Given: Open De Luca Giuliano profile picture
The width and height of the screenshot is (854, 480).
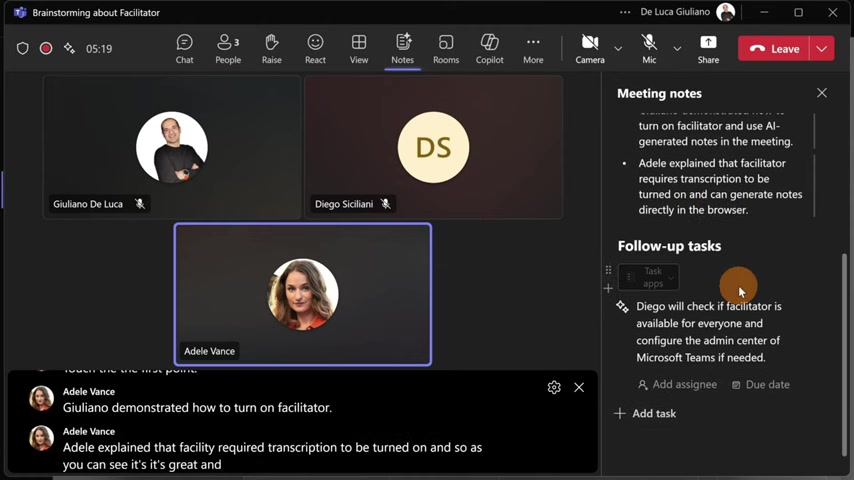Looking at the screenshot, I should point(725,12).
